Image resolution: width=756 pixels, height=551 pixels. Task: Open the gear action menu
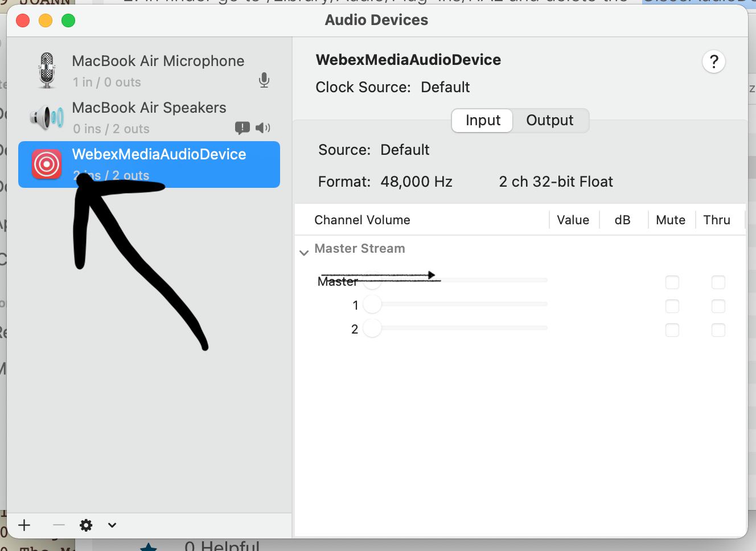coord(86,525)
